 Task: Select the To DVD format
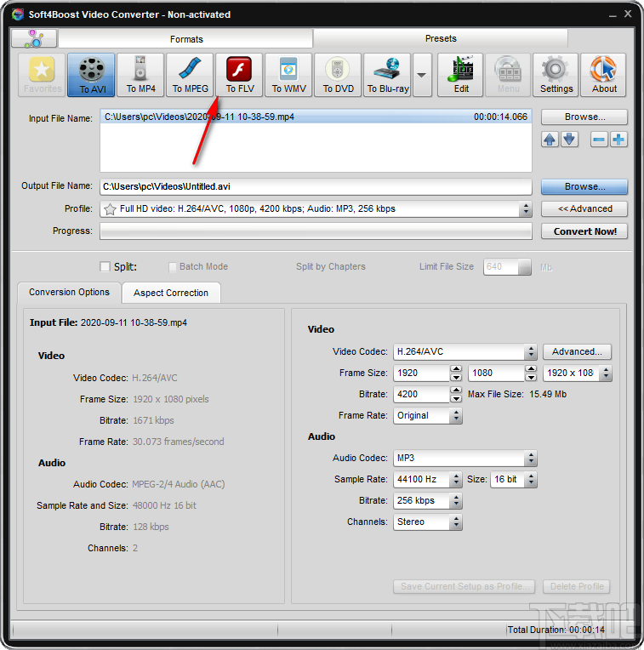(338, 75)
